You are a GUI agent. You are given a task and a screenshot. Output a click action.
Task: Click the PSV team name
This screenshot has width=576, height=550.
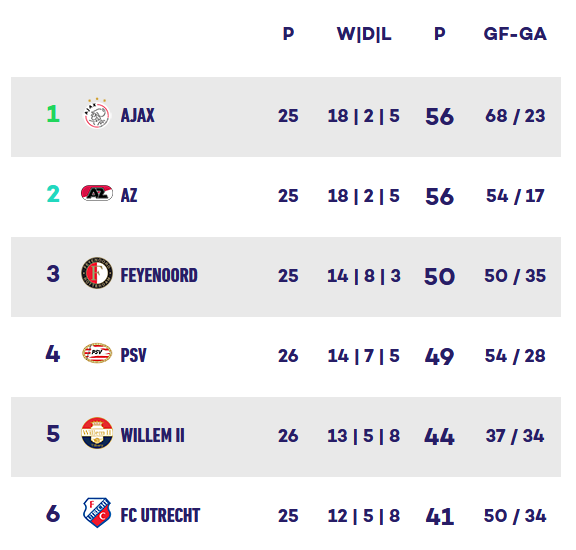[x=134, y=355]
